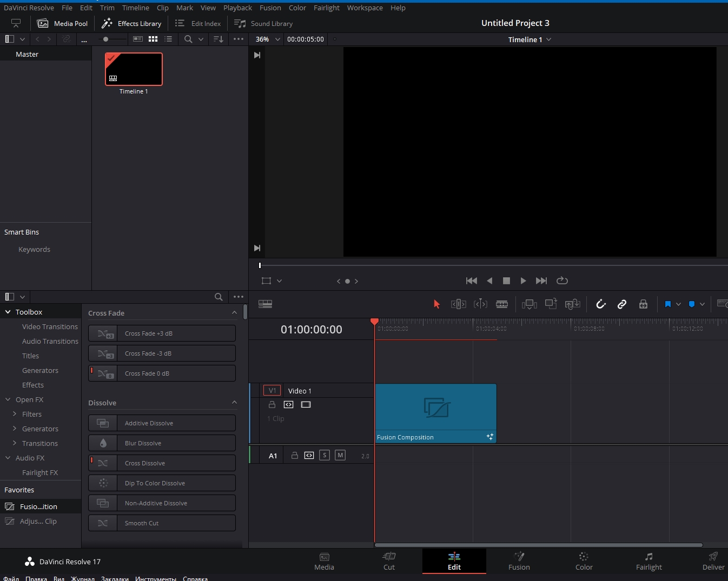Open viewer Transform overlay dropdown
This screenshot has height=581, width=728.
click(279, 281)
